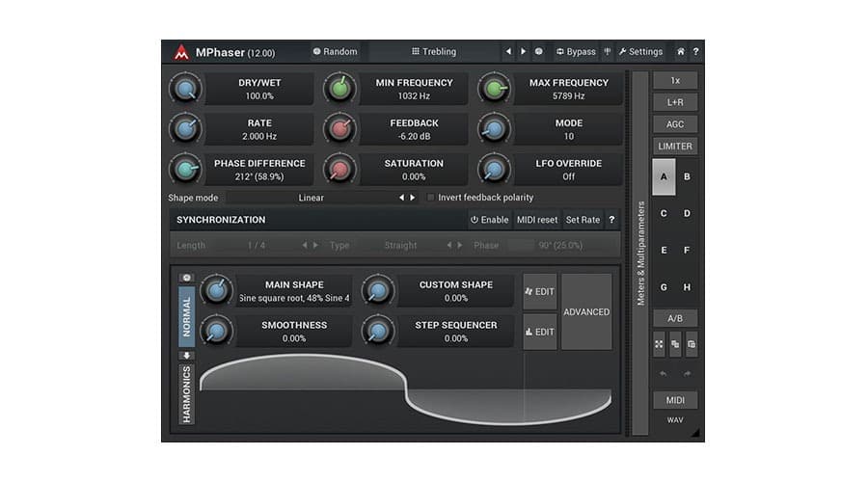Select the next Shape mode with the right arrow
This screenshot has width=868, height=482.
tap(413, 198)
